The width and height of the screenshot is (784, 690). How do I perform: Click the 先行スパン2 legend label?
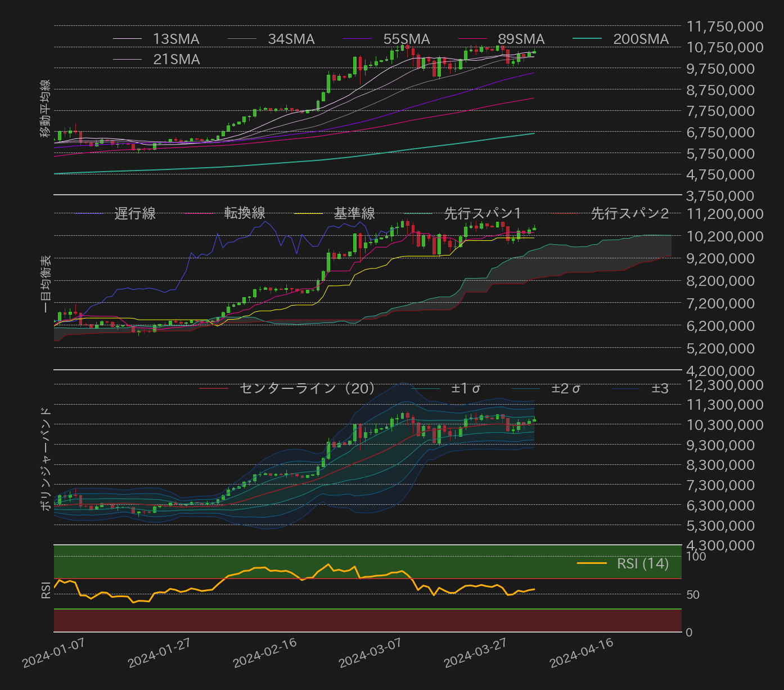tap(630, 213)
